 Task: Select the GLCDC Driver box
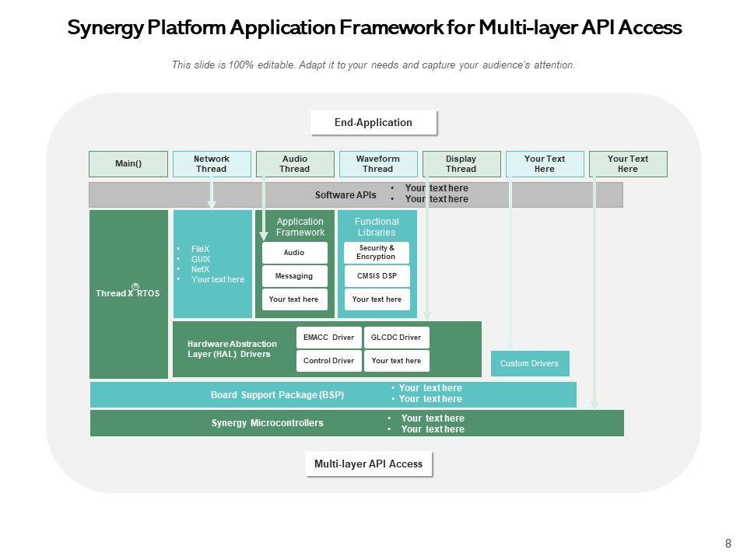[x=396, y=338]
